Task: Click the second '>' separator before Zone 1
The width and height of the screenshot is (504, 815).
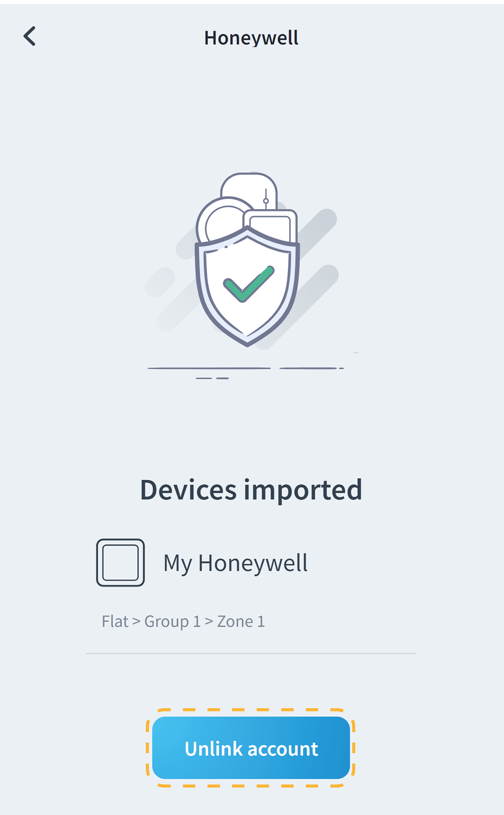Action: pos(209,621)
